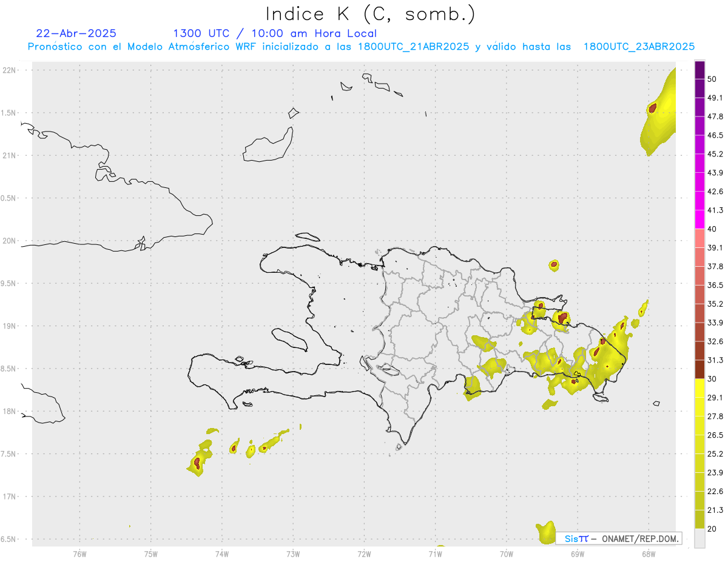Click longitude label "75W"
The image size is (728, 562).
[x=150, y=554]
